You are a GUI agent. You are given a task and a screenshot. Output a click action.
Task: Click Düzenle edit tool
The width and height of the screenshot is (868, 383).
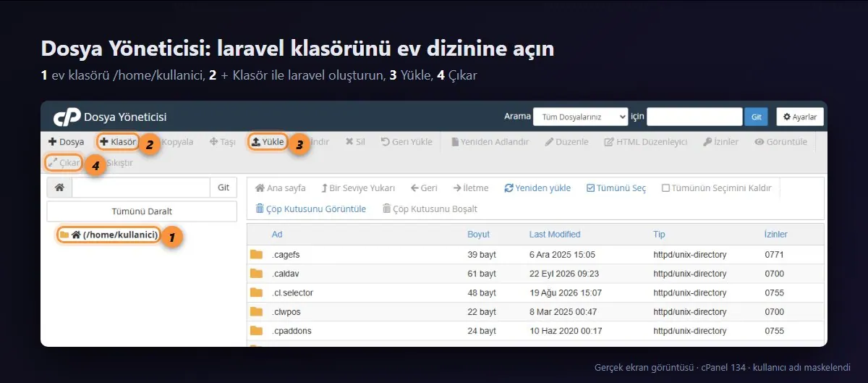click(x=566, y=142)
